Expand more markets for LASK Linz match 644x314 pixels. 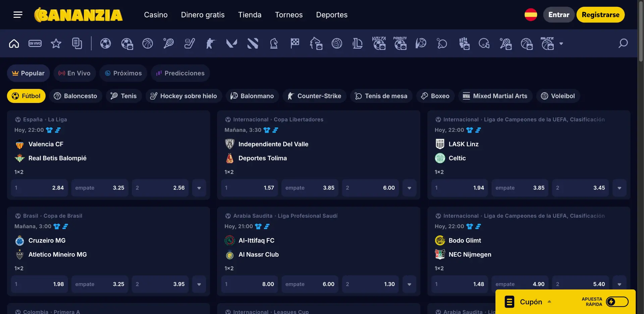(620, 188)
